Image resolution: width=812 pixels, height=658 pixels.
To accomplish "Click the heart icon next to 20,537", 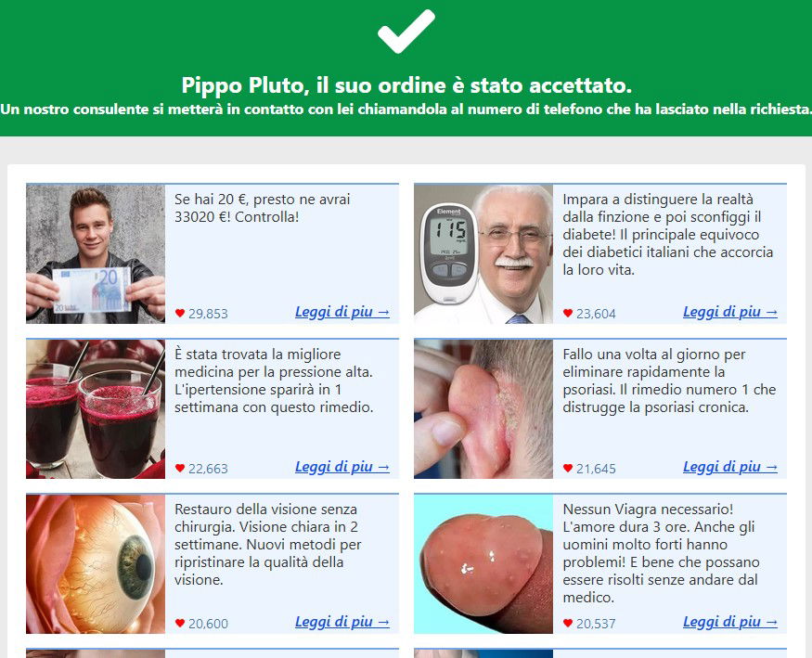I will (568, 623).
